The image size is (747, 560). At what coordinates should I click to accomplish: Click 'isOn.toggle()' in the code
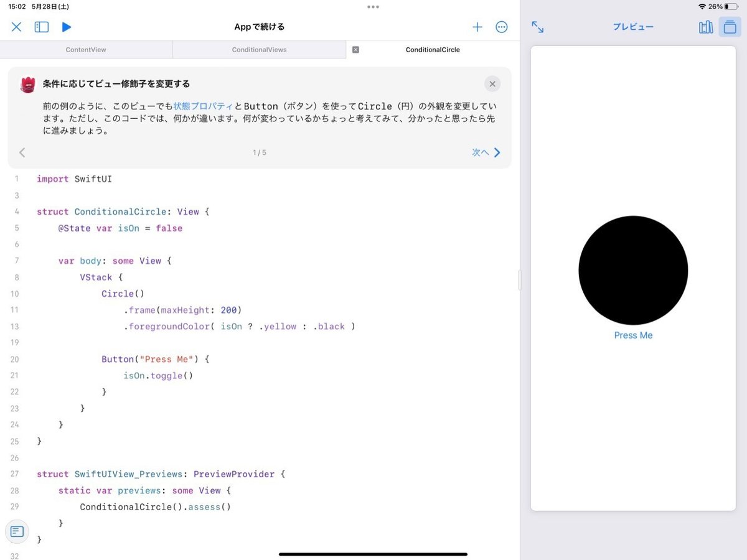tap(158, 375)
